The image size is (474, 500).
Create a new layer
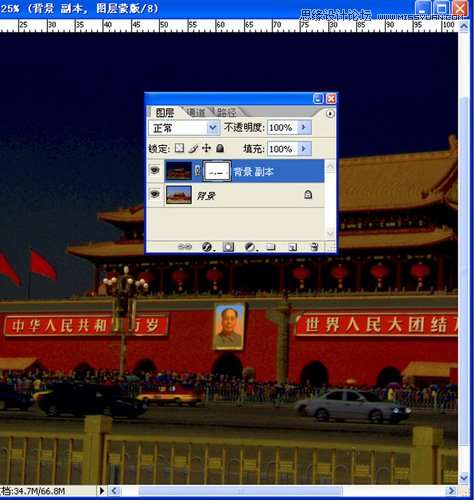[292, 247]
